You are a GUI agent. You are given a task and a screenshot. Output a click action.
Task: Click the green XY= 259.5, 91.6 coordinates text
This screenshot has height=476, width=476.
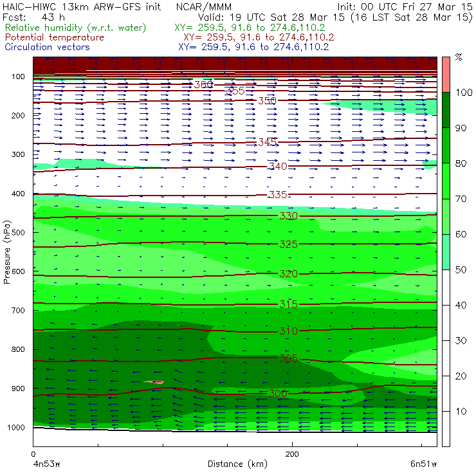250,28
